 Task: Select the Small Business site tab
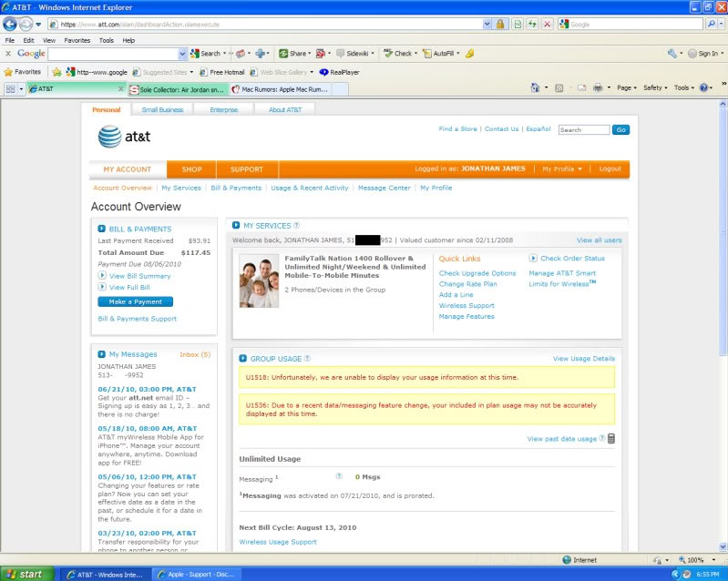pyautogui.click(x=162, y=109)
